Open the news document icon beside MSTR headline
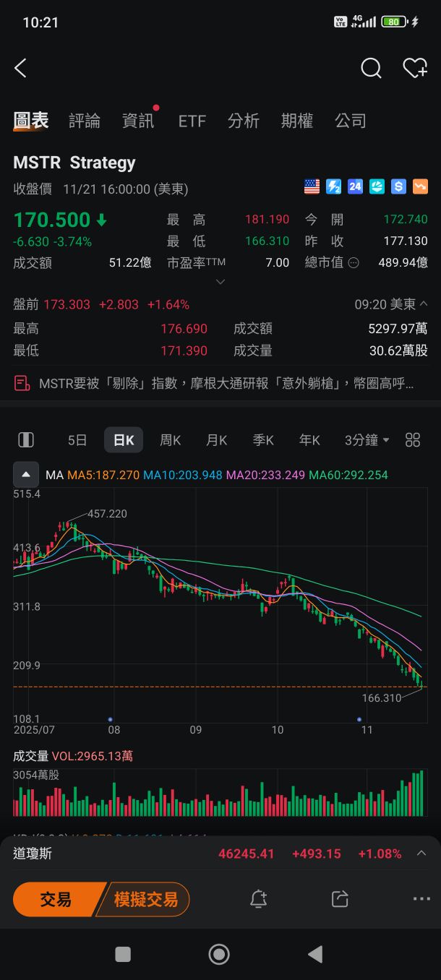441x980 pixels. tap(22, 383)
